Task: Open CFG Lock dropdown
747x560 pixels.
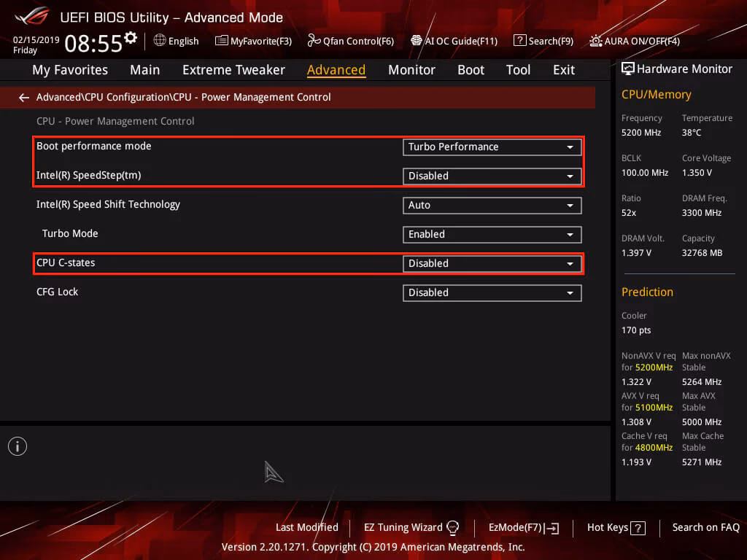Action: coord(492,293)
